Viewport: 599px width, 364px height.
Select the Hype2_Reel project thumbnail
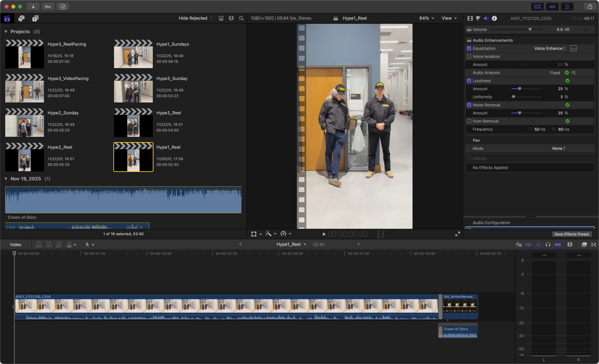click(x=24, y=157)
